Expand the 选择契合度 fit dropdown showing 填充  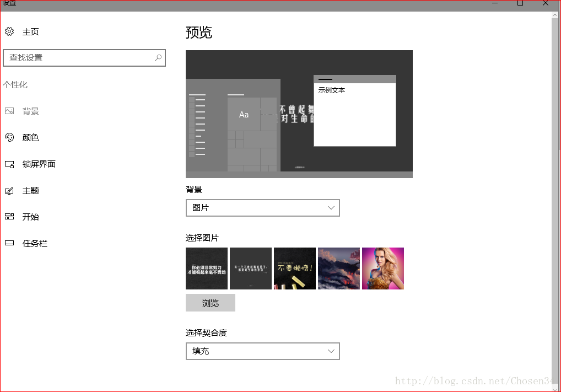pos(262,351)
